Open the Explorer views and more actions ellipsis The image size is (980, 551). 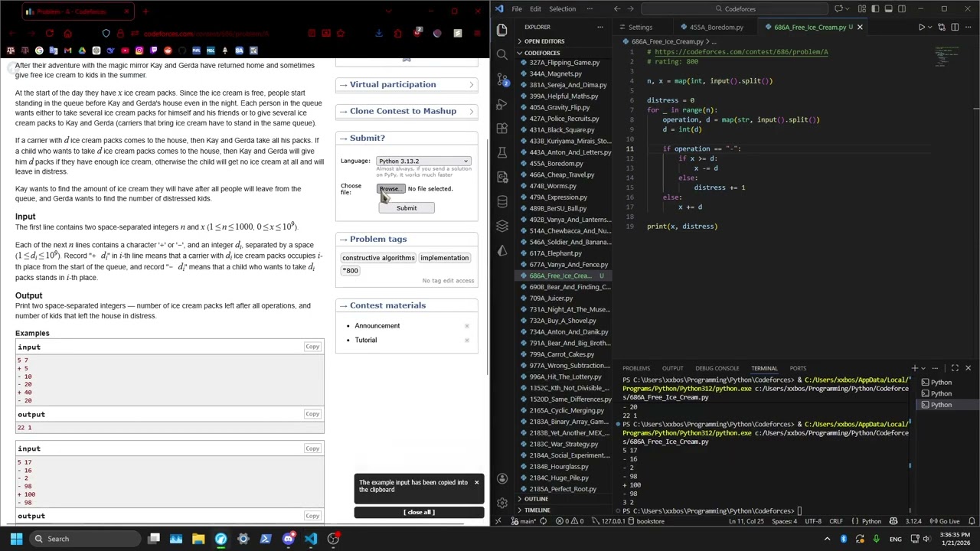600,28
